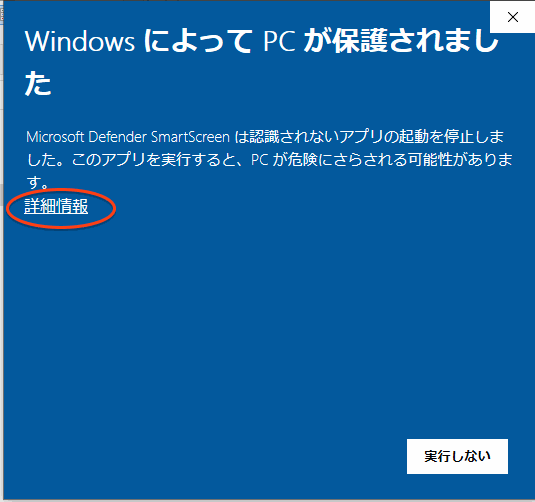Click the trailing "た" on the title's second line
Image resolution: width=535 pixels, height=502 pixels.
tap(38, 84)
